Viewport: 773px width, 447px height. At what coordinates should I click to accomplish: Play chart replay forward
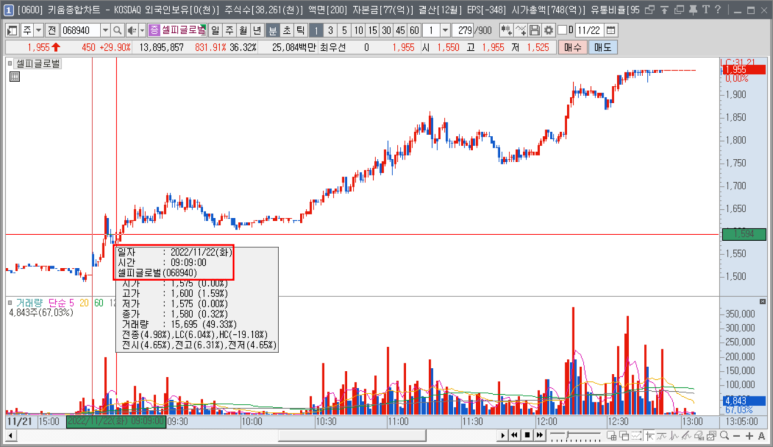click(x=502, y=435)
